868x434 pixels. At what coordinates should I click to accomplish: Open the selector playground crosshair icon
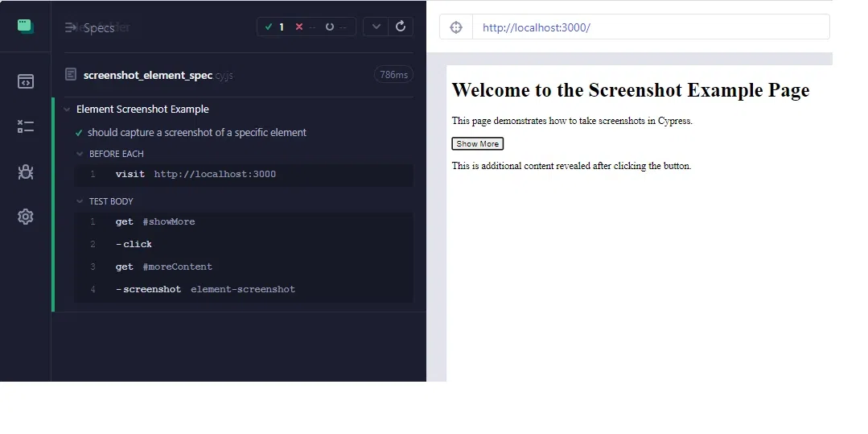click(x=455, y=27)
